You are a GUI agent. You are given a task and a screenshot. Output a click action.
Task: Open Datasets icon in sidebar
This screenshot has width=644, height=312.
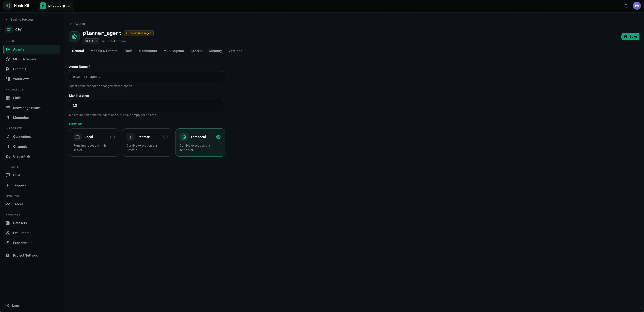coord(8,223)
